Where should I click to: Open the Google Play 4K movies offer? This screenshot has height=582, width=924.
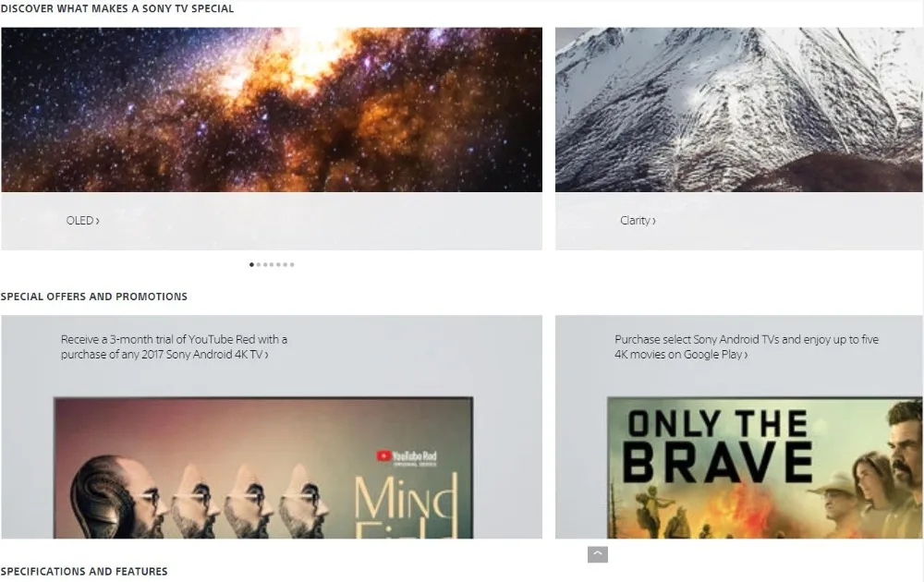746,347
